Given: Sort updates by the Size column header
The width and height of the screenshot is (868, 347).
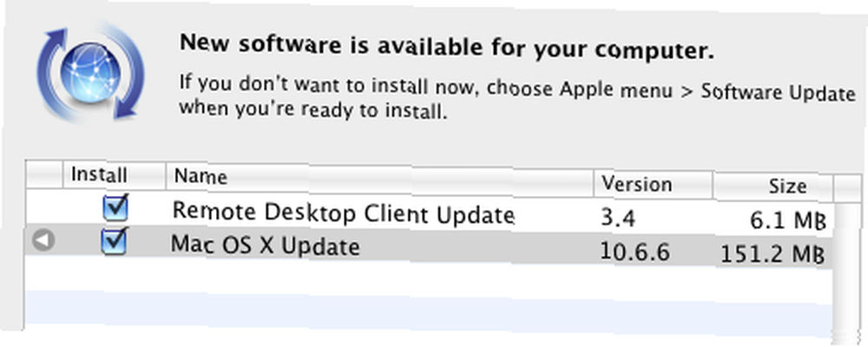Looking at the screenshot, I should tap(773, 187).
